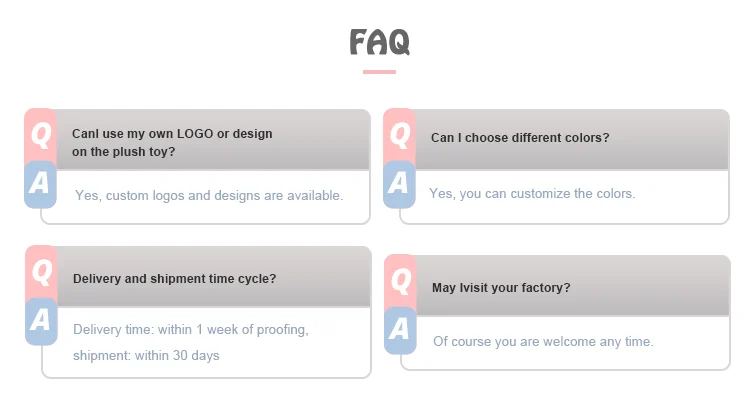Screen dimensions: 750x415
Task: Expand 'Can I choose different colors?' question
Action: (x=520, y=137)
